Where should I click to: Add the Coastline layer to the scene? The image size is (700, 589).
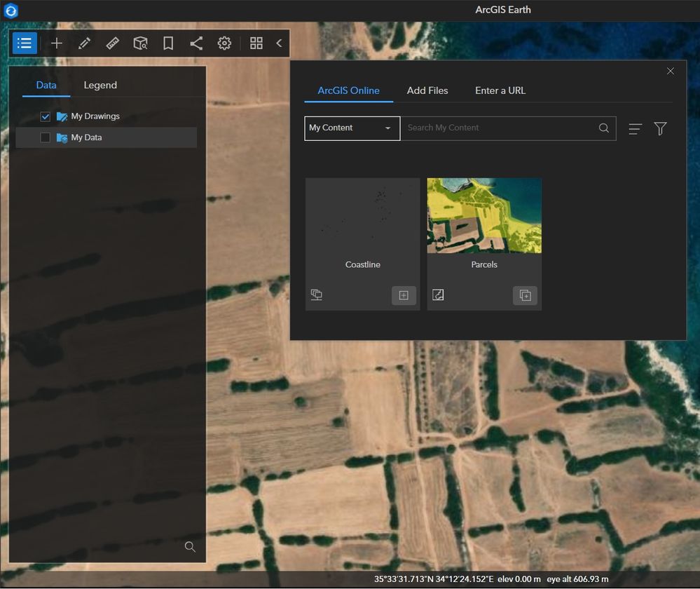tap(404, 295)
